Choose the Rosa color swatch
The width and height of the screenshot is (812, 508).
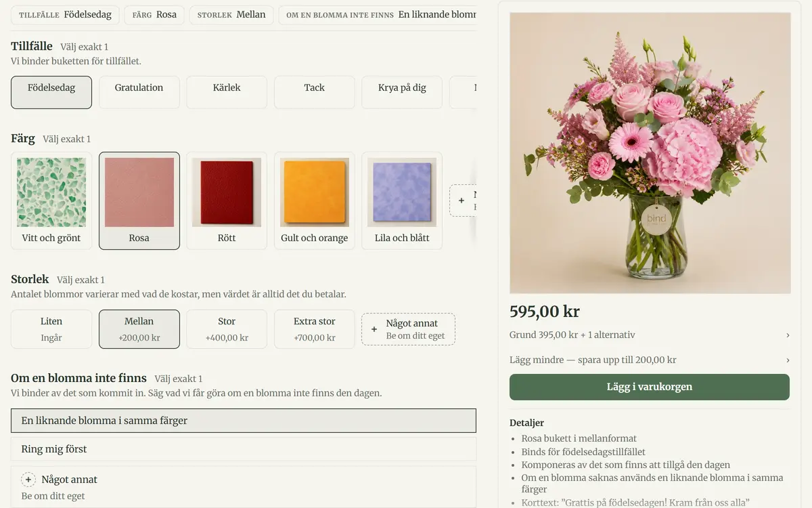pyautogui.click(x=139, y=200)
